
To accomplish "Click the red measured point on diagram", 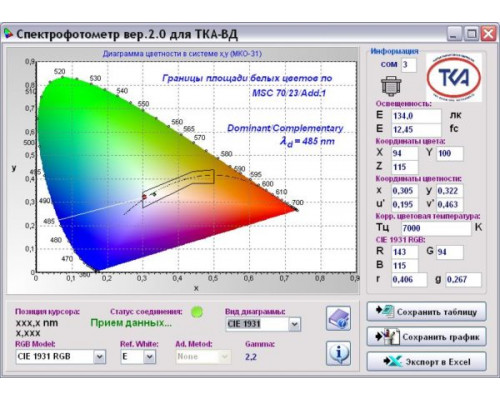I will coord(144,197).
